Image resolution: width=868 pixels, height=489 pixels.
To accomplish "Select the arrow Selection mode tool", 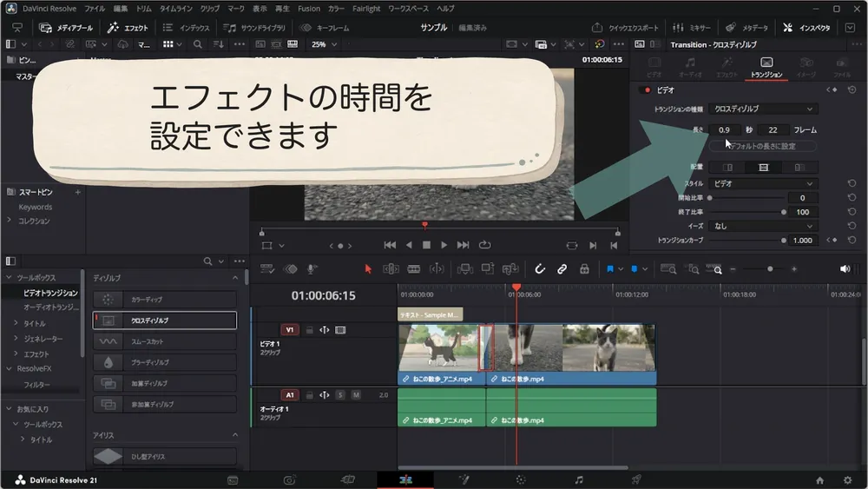I will [368, 269].
